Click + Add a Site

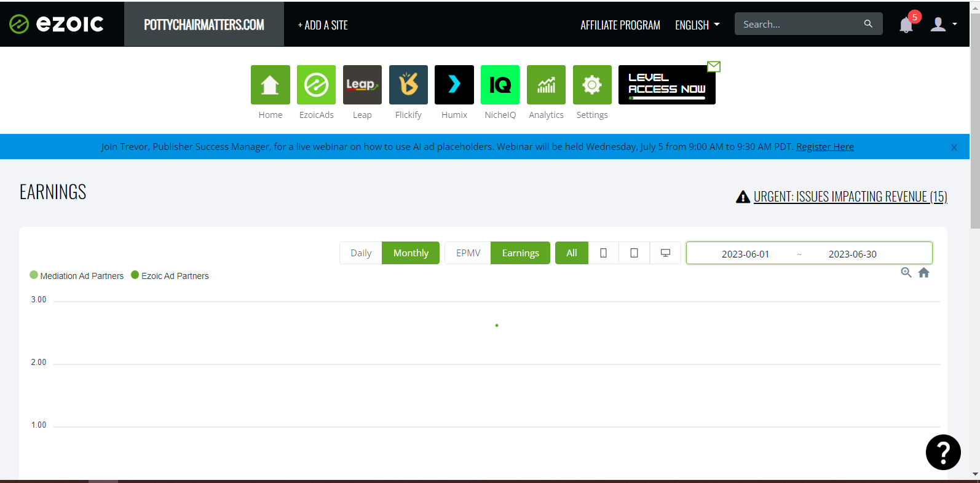323,25
